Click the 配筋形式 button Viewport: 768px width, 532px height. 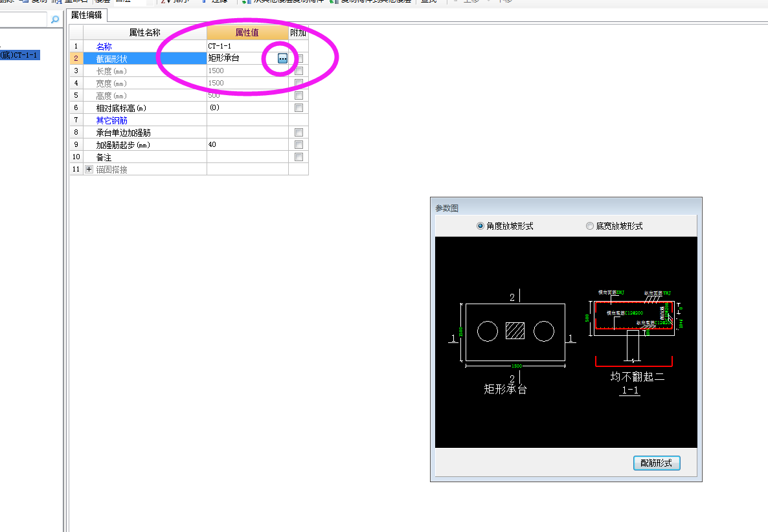tap(657, 463)
